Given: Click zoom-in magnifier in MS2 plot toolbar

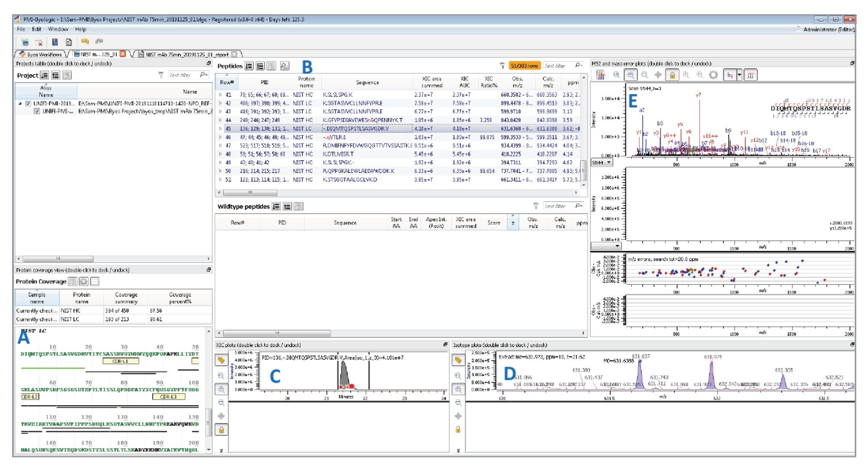Looking at the screenshot, I should (x=631, y=75).
